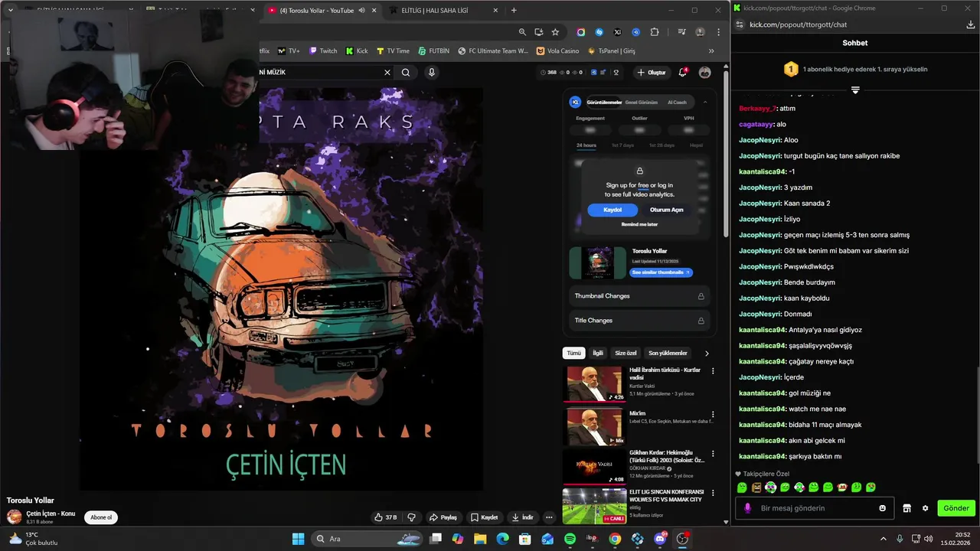Click the Kaydol sign-up button
The image size is (980, 551).
click(612, 210)
